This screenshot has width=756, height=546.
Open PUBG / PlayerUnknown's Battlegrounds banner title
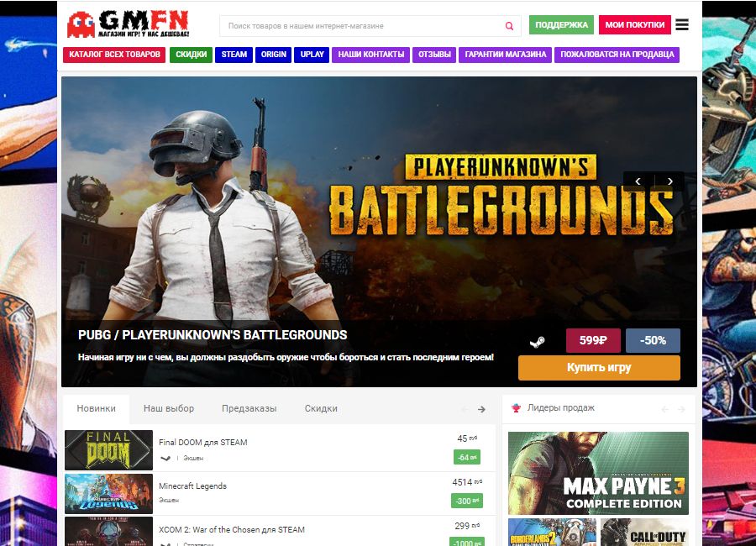click(x=213, y=335)
